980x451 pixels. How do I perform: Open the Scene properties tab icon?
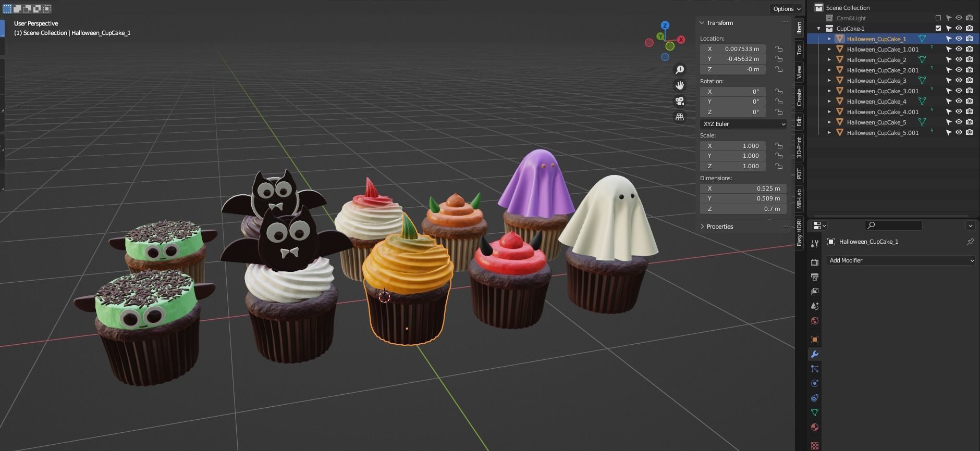pyautogui.click(x=815, y=306)
